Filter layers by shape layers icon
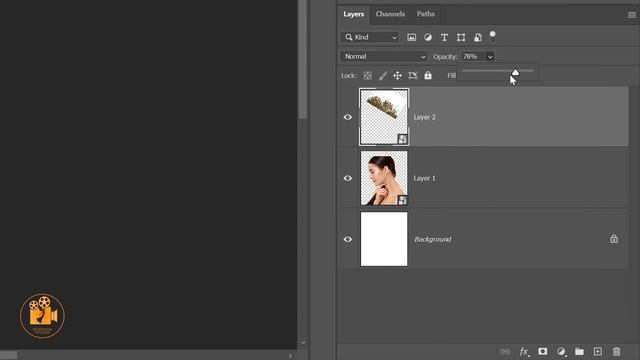Image resolution: width=640 pixels, height=360 pixels. click(461, 38)
